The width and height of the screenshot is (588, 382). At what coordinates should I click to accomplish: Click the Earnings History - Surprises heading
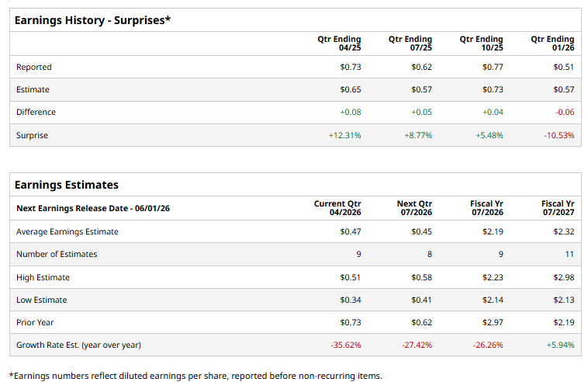click(x=92, y=20)
